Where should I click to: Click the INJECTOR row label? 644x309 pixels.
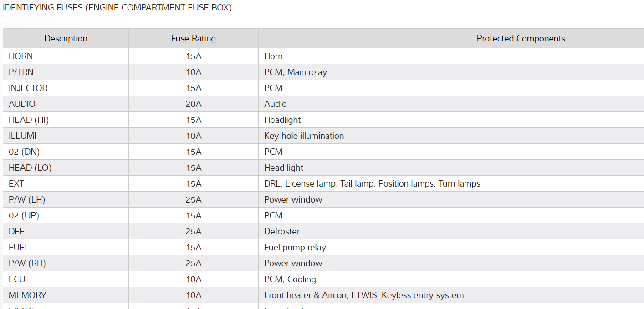28,88
